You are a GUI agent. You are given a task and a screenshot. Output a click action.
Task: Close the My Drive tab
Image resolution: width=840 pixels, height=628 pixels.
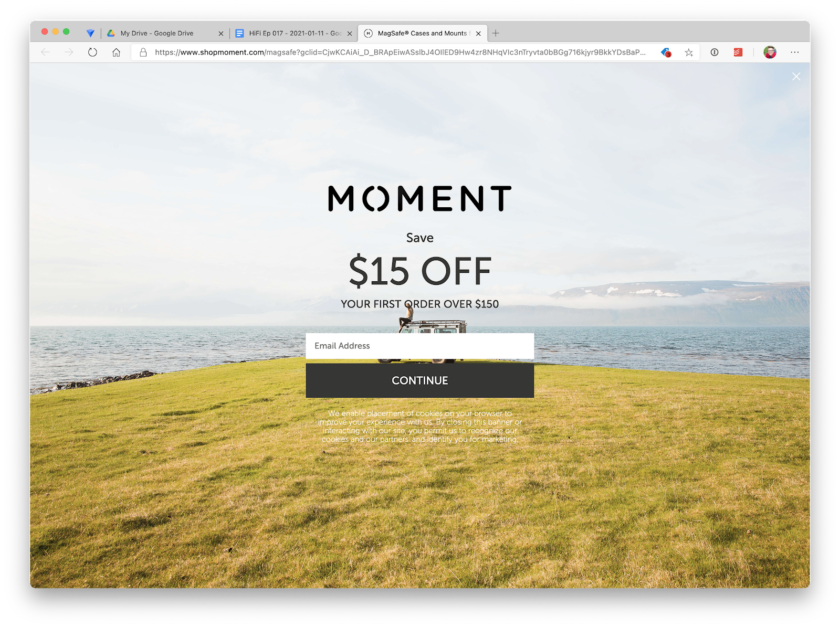click(x=221, y=33)
